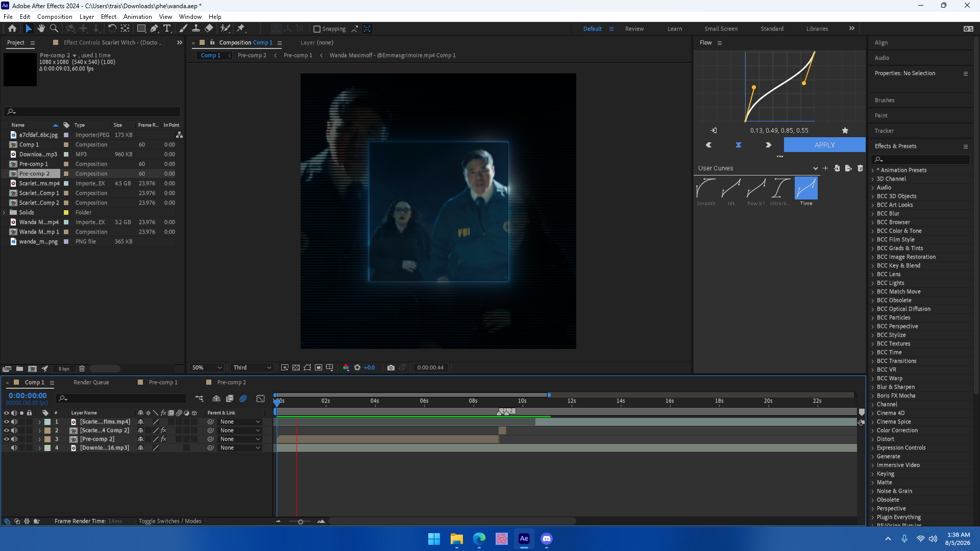980x551 pixels.
Task: Click the APPLY button in Flow
Action: tap(825, 145)
